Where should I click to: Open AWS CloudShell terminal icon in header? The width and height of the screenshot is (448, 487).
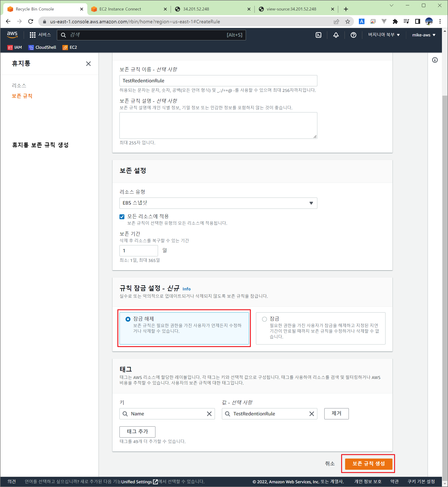pyautogui.click(x=318, y=35)
